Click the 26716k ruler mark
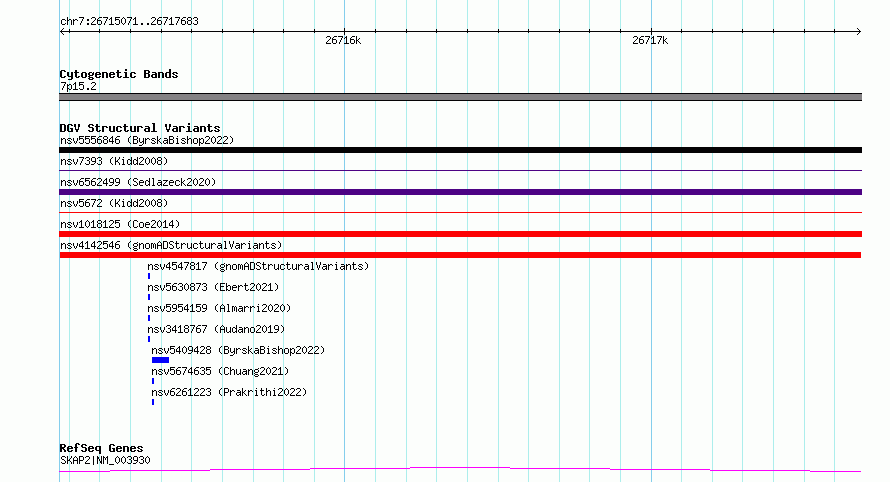890x482 pixels. [343, 40]
